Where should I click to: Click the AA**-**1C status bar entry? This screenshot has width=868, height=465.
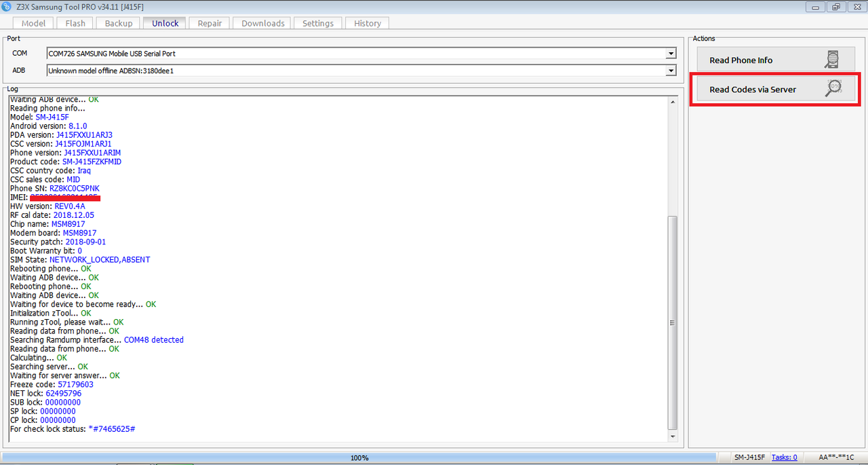pyautogui.click(x=835, y=458)
